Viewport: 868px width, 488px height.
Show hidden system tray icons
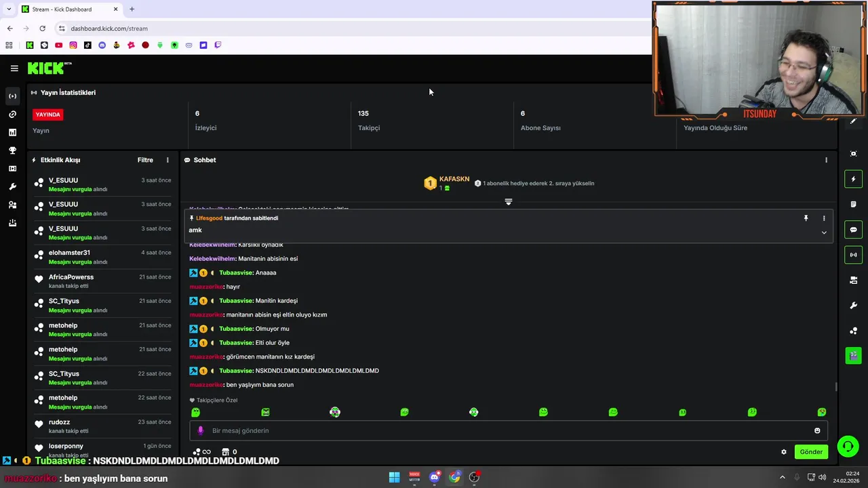tap(782, 477)
